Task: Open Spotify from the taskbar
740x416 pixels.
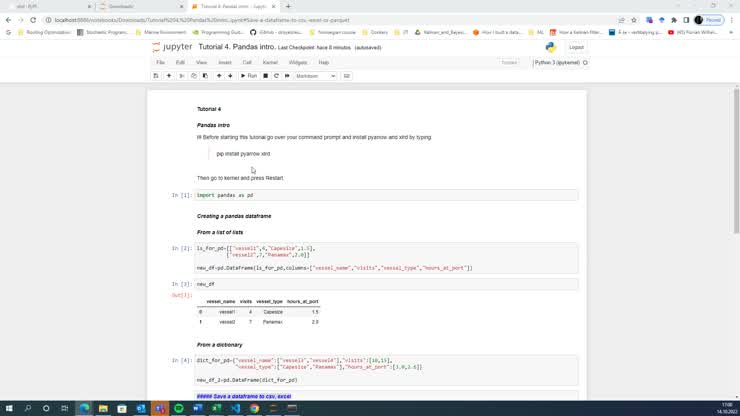Action: (179, 408)
